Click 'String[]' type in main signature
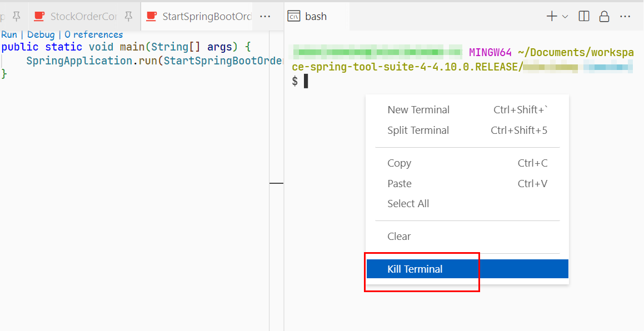 pyautogui.click(x=176, y=47)
